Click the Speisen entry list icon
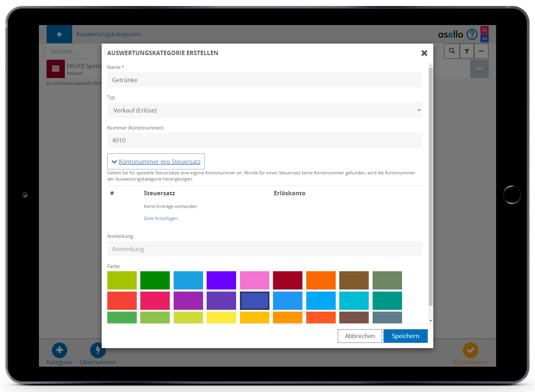The image size is (535, 392). pyautogui.click(x=55, y=69)
